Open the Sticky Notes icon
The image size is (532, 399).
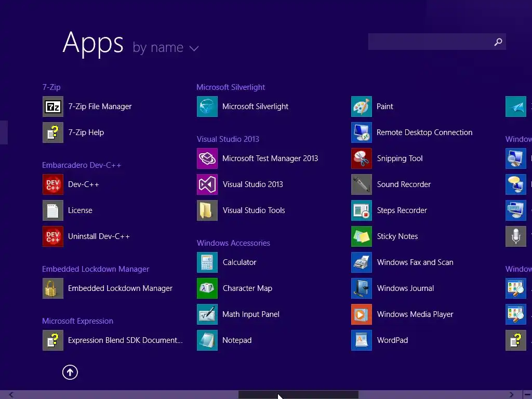tap(362, 236)
